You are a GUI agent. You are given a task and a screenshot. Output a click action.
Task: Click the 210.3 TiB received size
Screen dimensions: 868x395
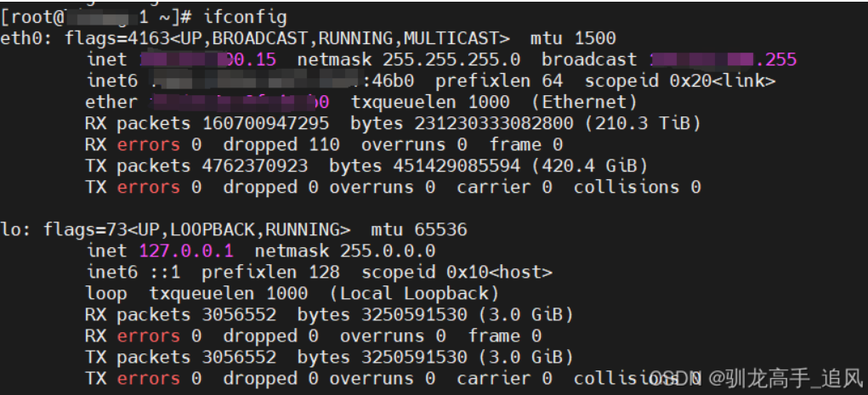point(643,123)
